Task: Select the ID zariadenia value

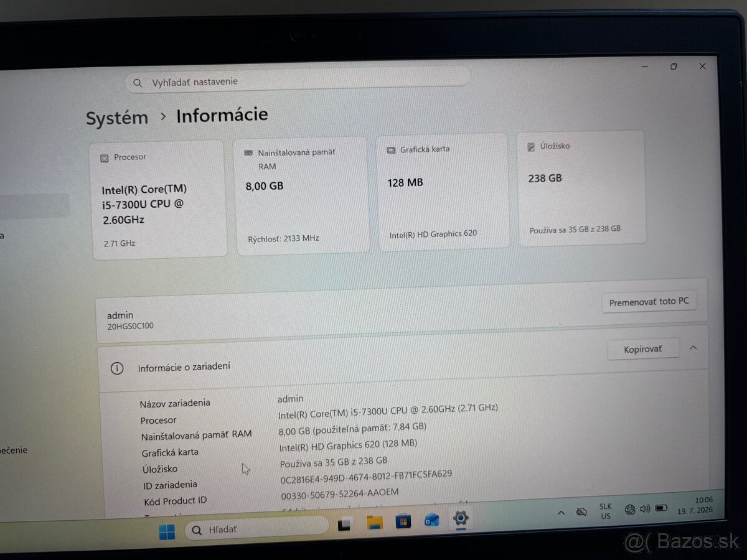Action: (366, 477)
